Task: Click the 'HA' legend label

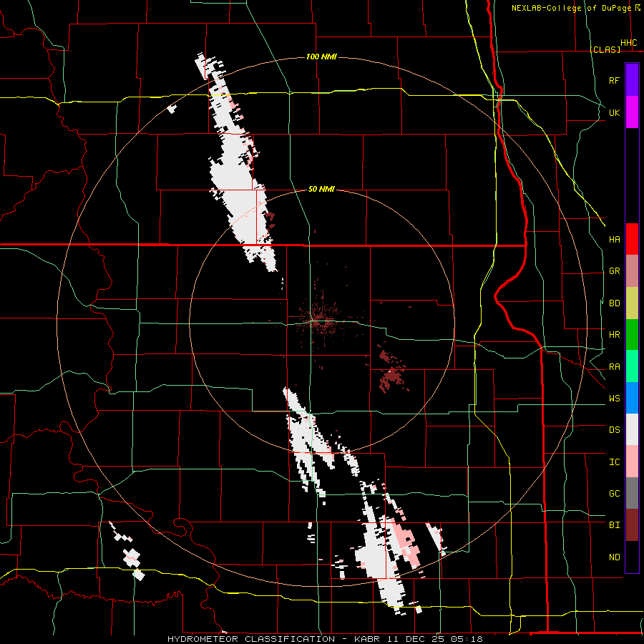Action: coord(614,239)
